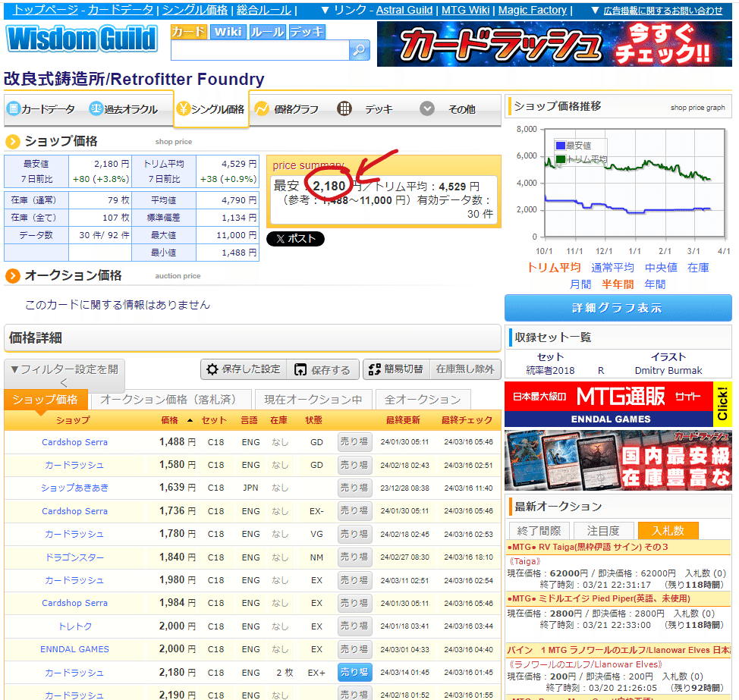Open the カードデータ top navigation link

click(x=121, y=10)
